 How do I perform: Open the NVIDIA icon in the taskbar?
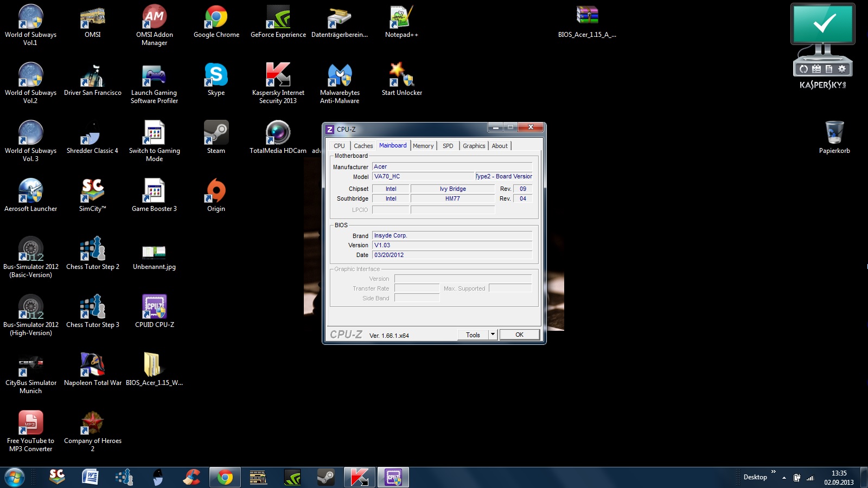(x=292, y=477)
